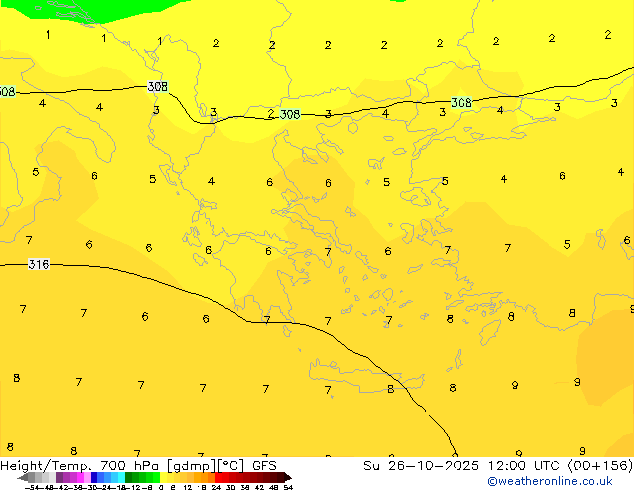Click the [°C] unit label
This screenshot has width=634, height=490.
(231, 466)
